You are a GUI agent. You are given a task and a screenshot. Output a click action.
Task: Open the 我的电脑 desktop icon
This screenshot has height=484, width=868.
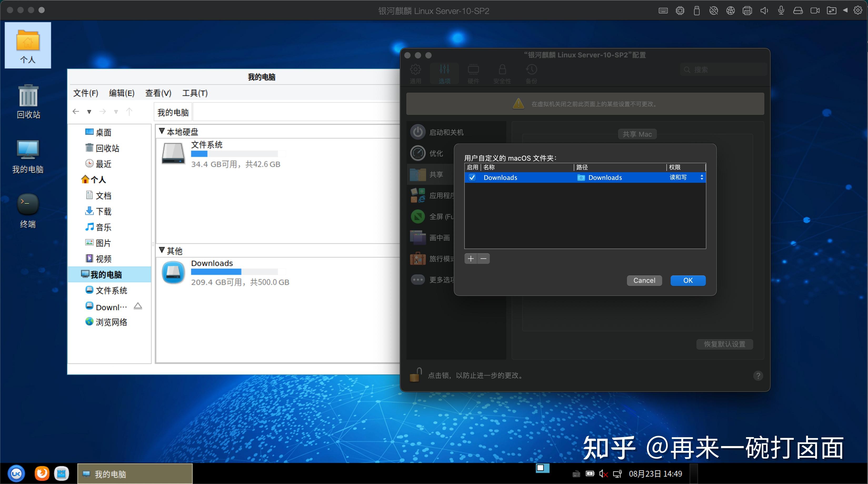28,157
